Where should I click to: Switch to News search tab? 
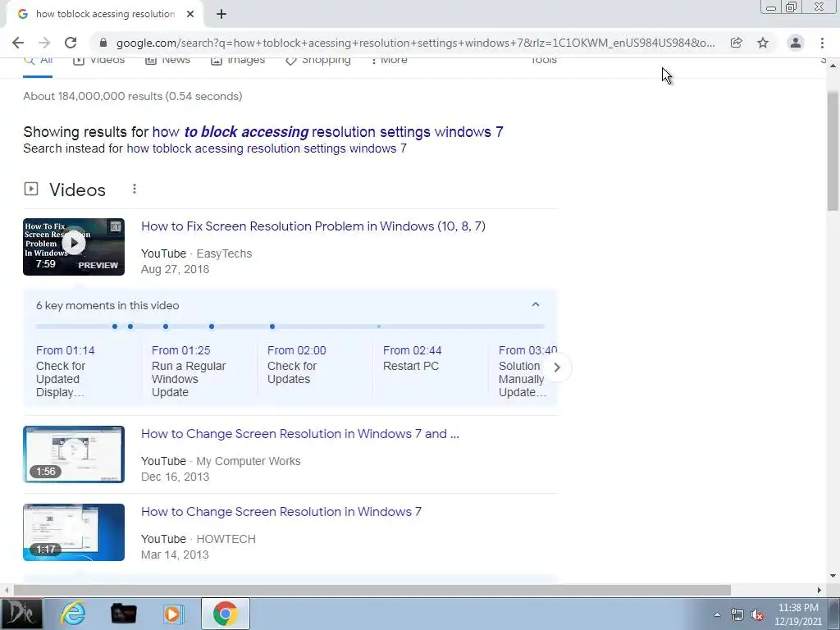pyautogui.click(x=168, y=60)
